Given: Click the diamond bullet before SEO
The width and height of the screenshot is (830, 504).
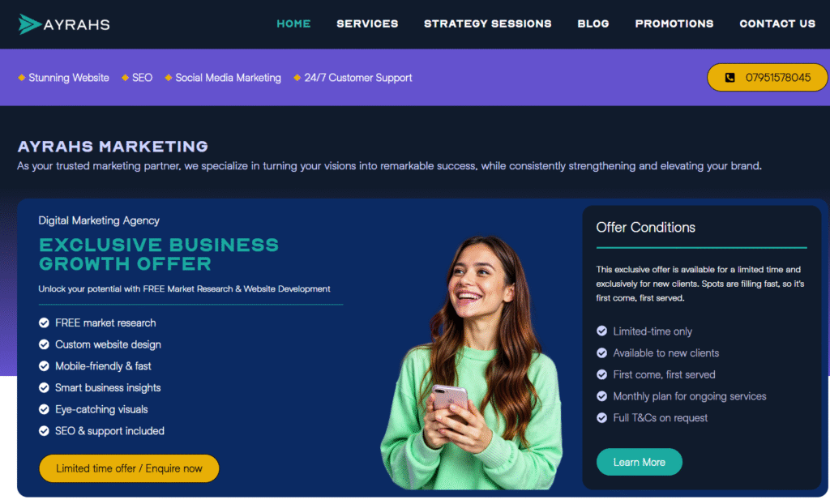Looking at the screenshot, I should (125, 78).
